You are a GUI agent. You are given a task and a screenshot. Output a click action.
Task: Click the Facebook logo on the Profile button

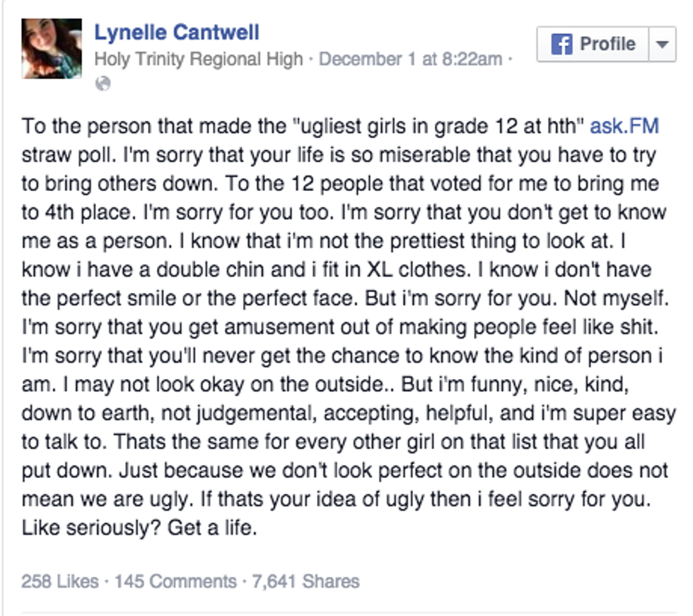pos(560,45)
